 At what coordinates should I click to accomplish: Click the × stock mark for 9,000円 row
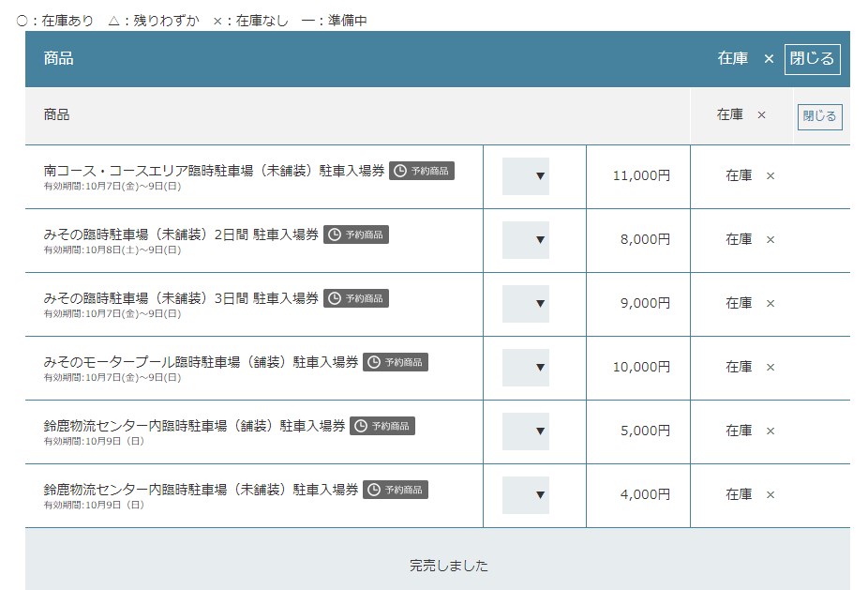click(x=771, y=304)
